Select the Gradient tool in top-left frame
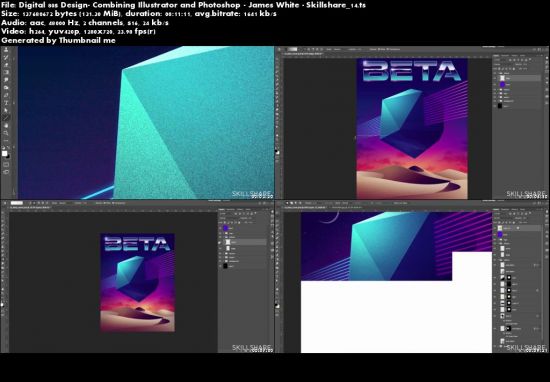550x382 pixels. (6, 72)
